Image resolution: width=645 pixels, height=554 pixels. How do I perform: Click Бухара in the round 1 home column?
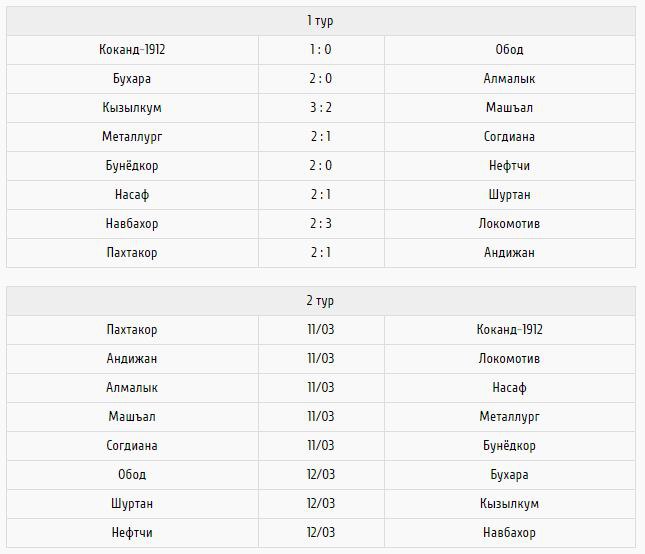pyautogui.click(x=132, y=79)
